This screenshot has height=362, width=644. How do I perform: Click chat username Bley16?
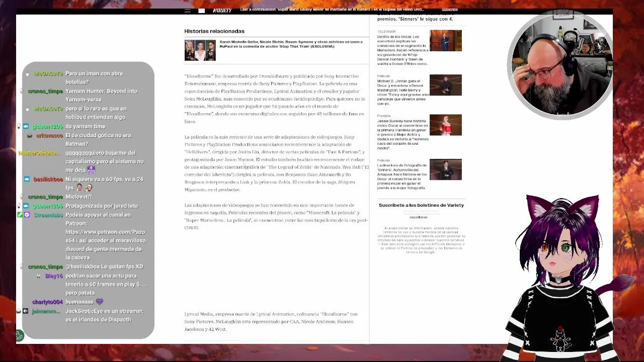[x=54, y=276]
